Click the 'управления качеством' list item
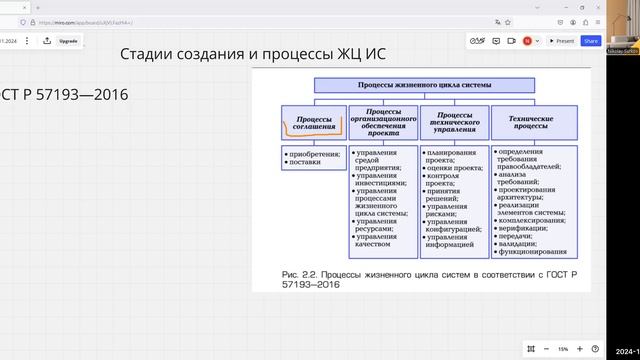This screenshot has width=640, height=360. click(373, 240)
